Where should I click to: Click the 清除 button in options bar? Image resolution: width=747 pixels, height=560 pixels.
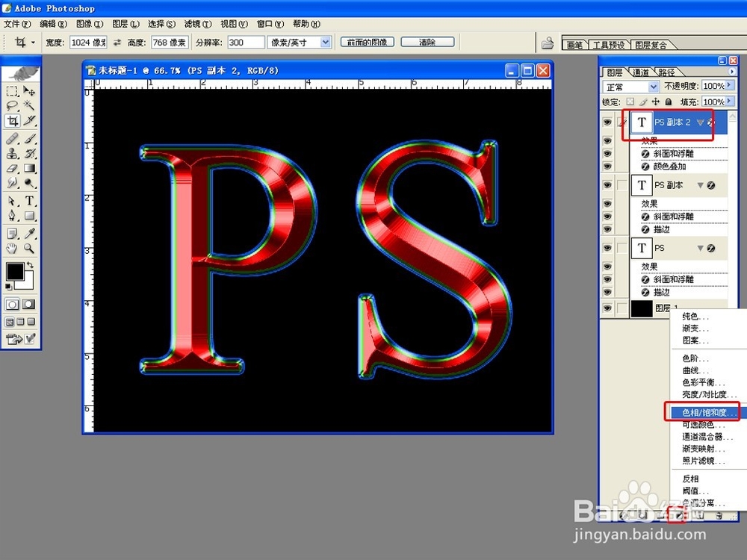[427, 41]
